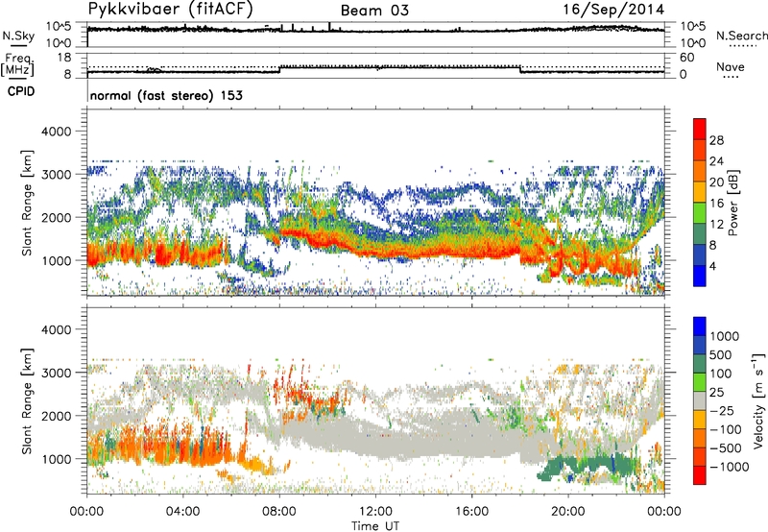Image resolution: width=768 pixels, height=532 pixels.
Task: Click the 04:00 time axis tick label
Action: [183, 512]
